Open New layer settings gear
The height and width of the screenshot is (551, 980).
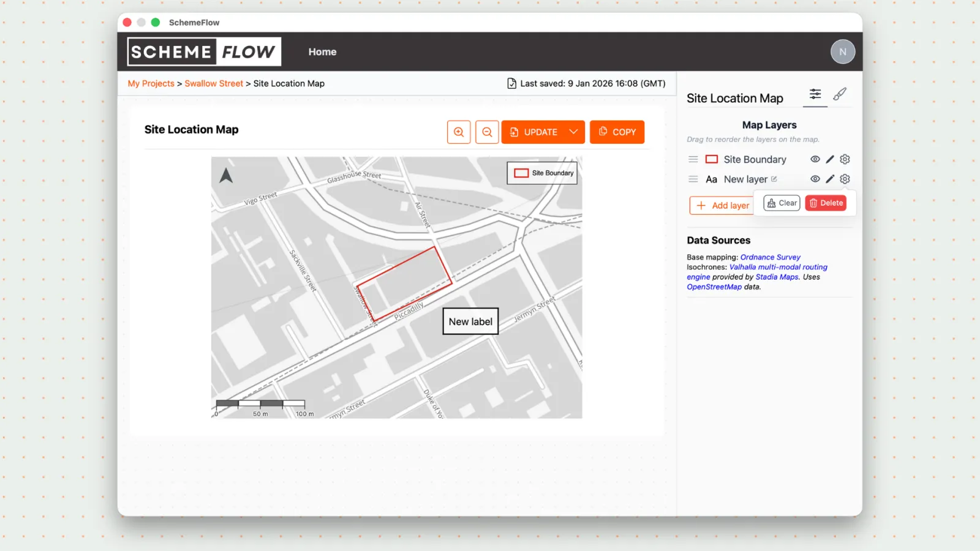[x=845, y=179]
